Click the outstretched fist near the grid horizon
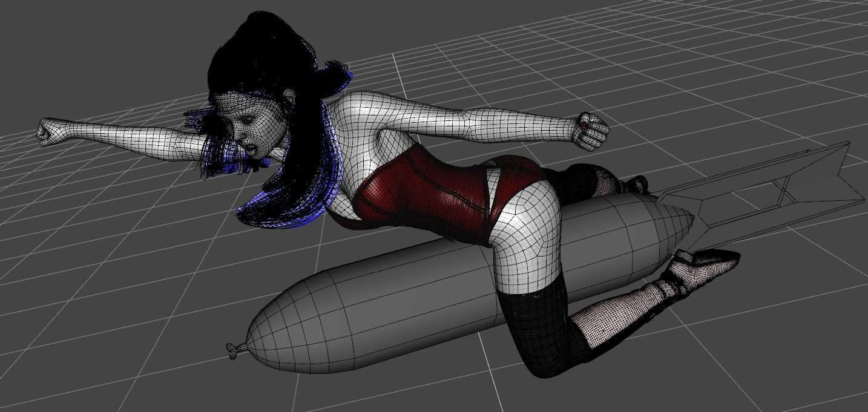Screen dimensions: 868x412 click(x=50, y=131)
